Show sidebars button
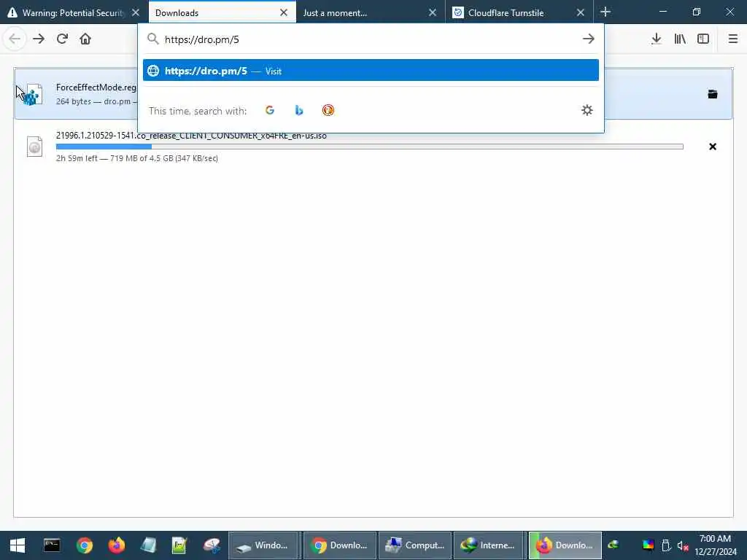Image resolution: width=747 pixels, height=560 pixels. pos(703,39)
